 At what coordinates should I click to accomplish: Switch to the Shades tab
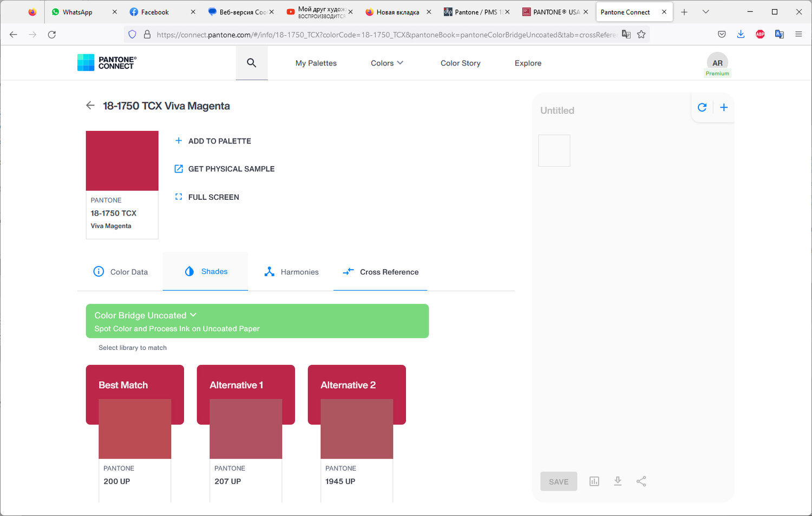[205, 271]
